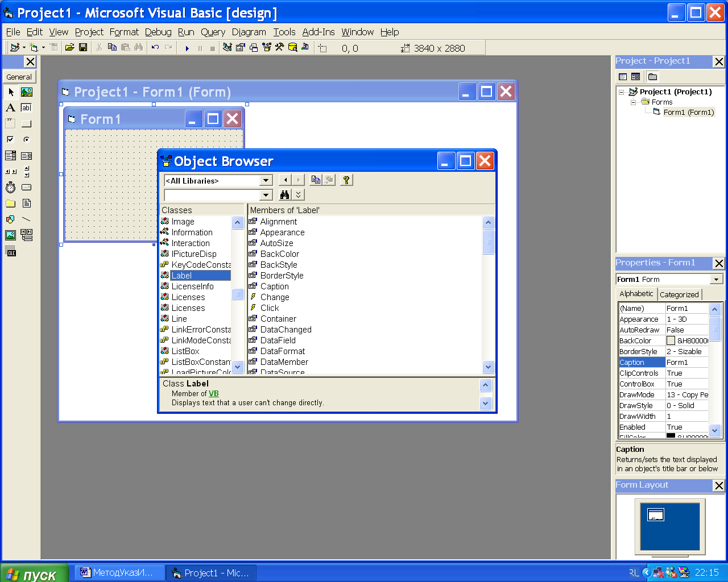Open Project Explorer from the toolbar
Viewport: 728px width, 582px height.
coord(227,48)
